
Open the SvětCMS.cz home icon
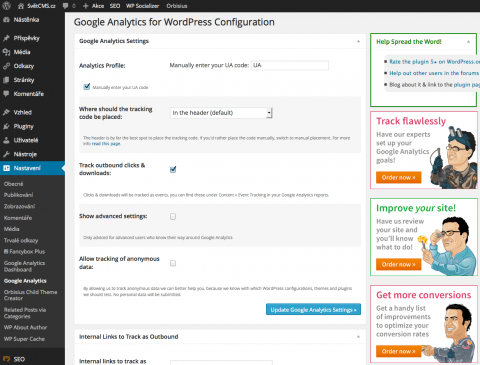tap(21, 6)
